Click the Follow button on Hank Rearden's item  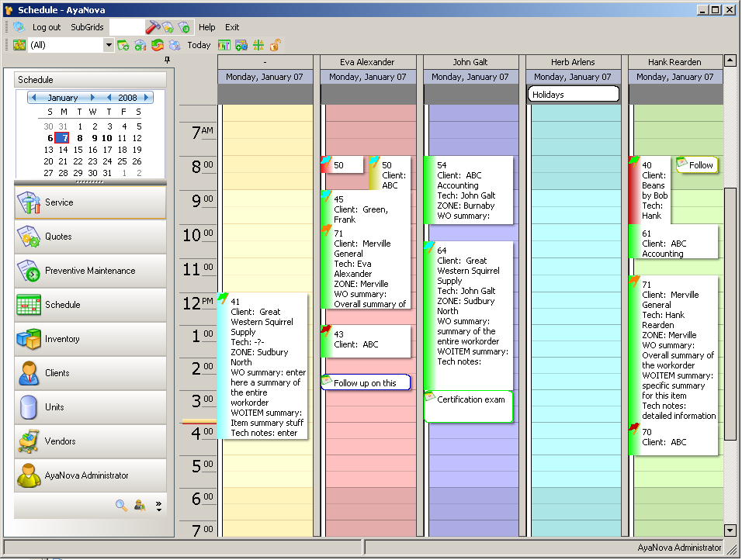tap(696, 164)
